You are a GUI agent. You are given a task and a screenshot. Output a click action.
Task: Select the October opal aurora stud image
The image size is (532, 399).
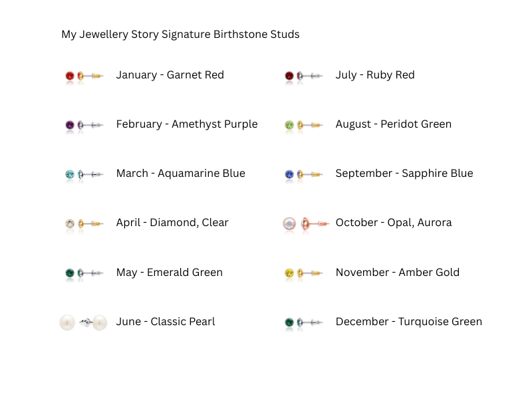click(305, 224)
